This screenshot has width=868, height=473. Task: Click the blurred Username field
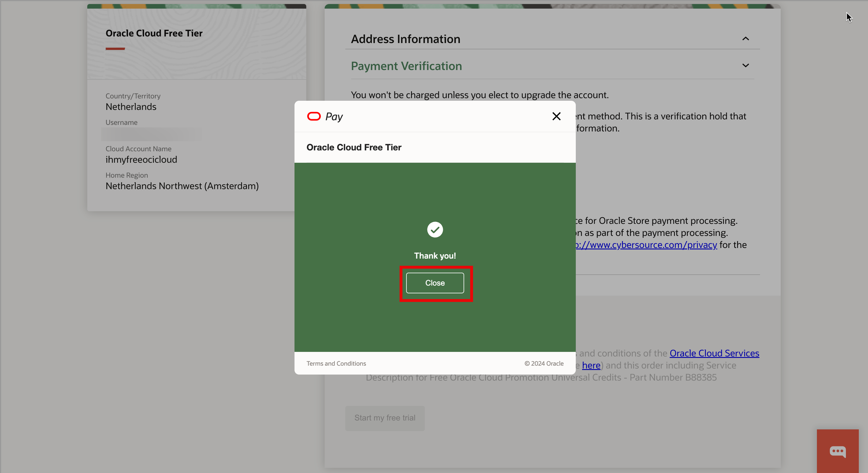[x=152, y=134]
